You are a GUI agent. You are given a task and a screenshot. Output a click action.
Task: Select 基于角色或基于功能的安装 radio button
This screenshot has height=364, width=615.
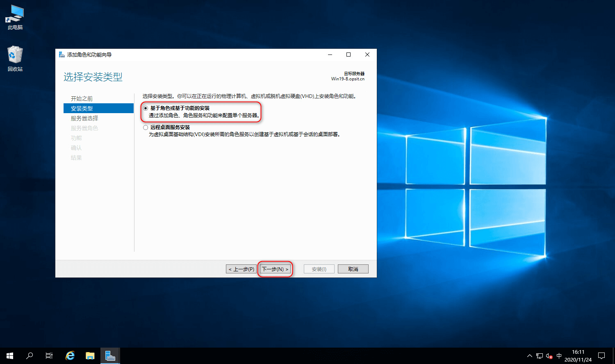tap(146, 108)
